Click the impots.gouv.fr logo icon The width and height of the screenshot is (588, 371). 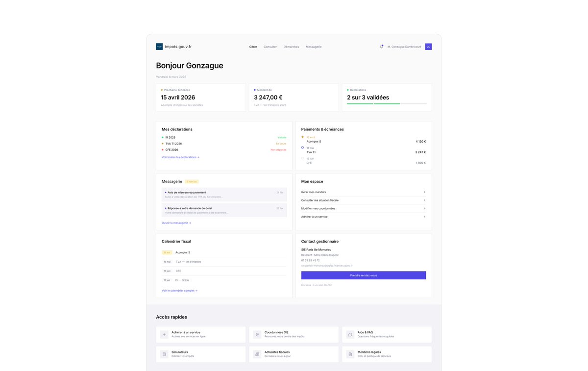159,47
